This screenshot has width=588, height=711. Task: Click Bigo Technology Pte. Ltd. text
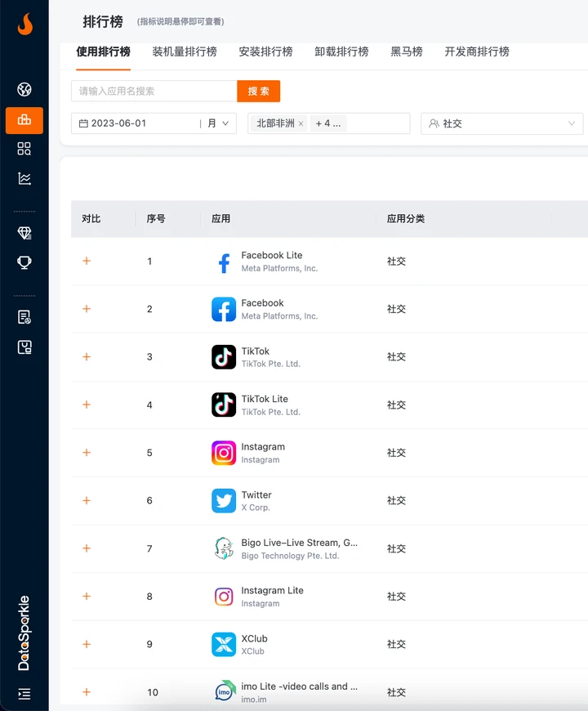click(x=291, y=556)
